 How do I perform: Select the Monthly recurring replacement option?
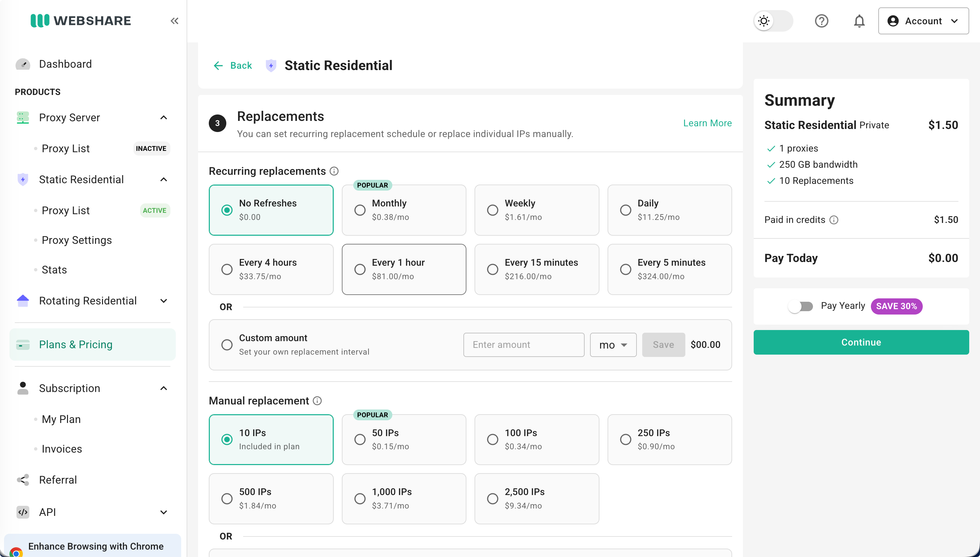pos(404,210)
